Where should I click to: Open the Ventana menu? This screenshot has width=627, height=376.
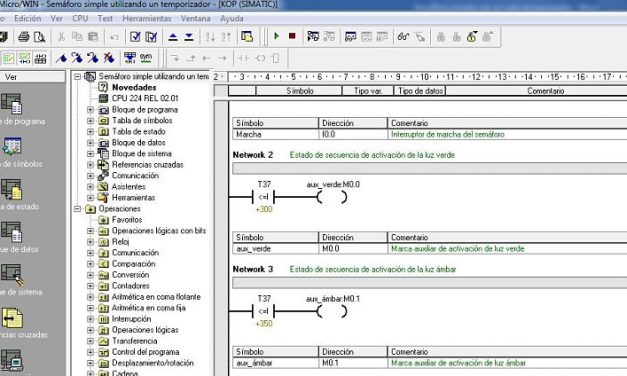coord(196,18)
